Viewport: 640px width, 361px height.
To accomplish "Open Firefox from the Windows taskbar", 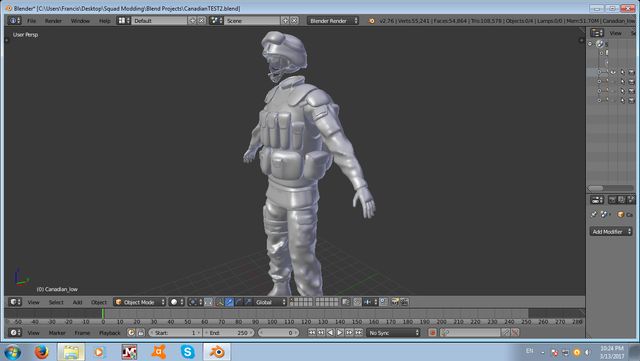I will point(41,352).
